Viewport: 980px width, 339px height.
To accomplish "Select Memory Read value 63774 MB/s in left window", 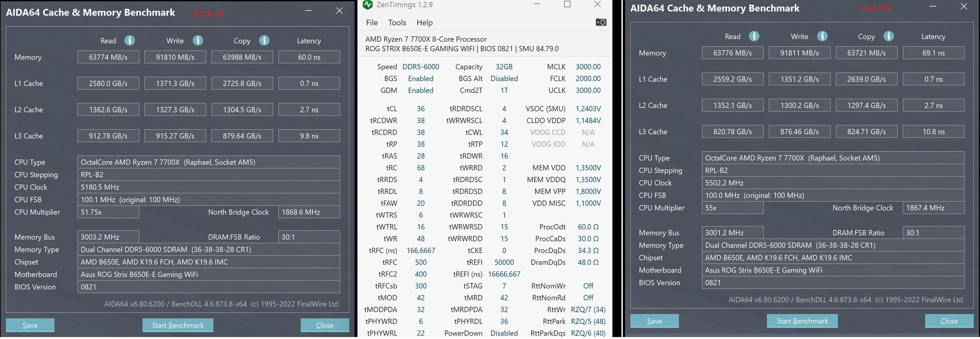I will point(108,57).
